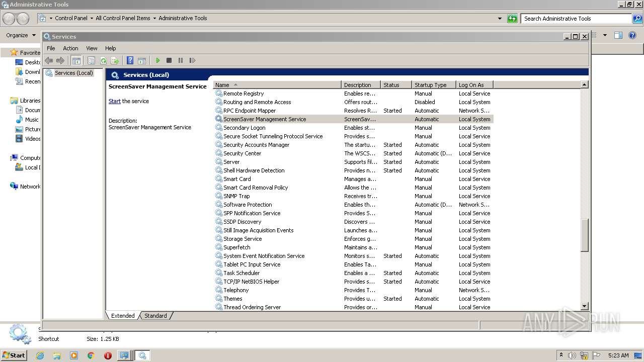Click the Pause Service icon
The image size is (644, 362).
pyautogui.click(x=181, y=60)
